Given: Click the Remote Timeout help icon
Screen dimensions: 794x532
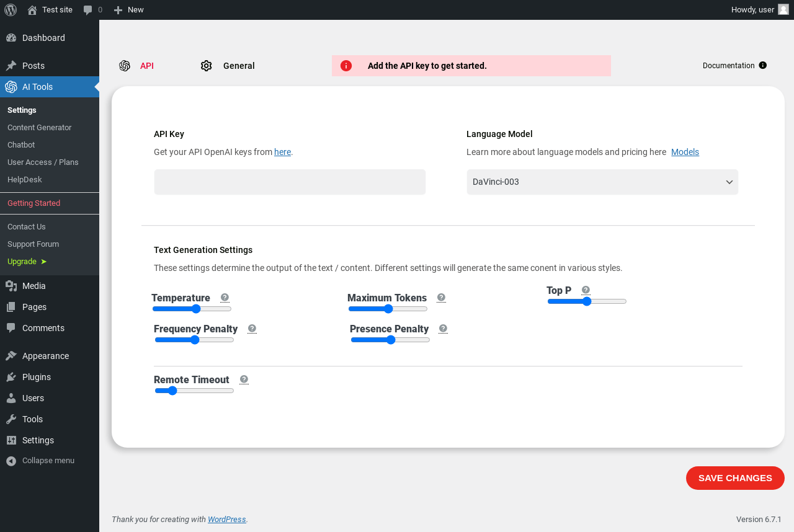Looking at the screenshot, I should [244, 379].
